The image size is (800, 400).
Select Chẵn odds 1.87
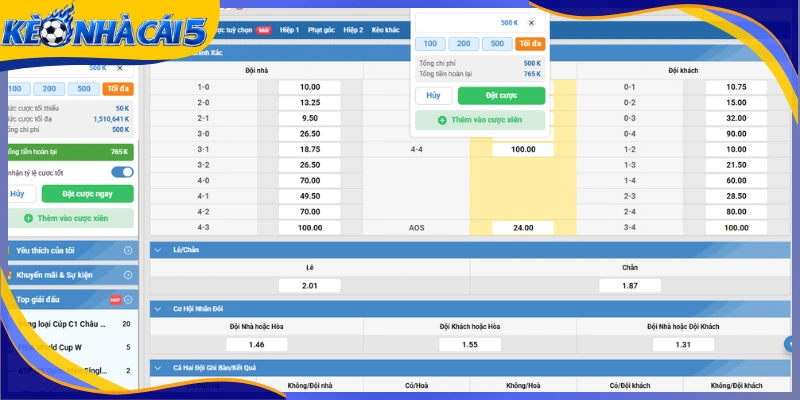click(x=630, y=286)
